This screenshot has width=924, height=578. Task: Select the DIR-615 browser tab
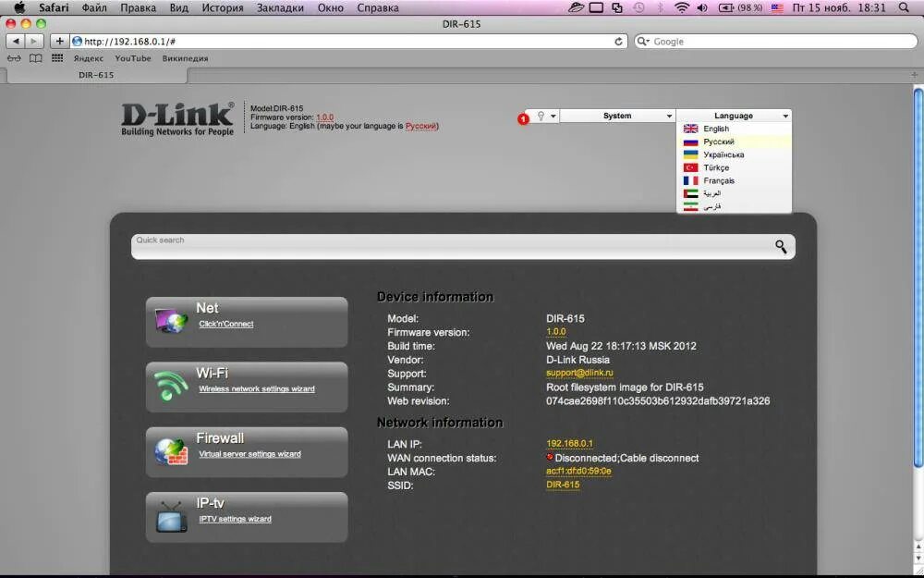(96, 75)
